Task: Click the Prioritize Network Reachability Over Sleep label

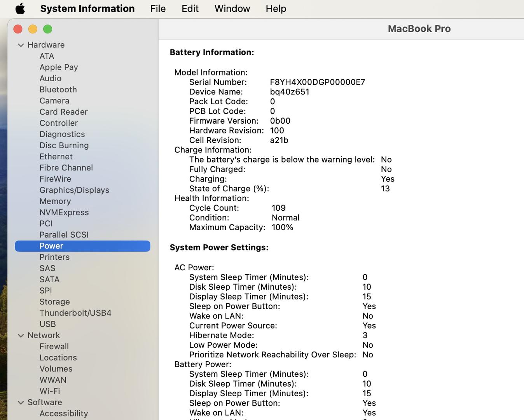Action: 273,355
